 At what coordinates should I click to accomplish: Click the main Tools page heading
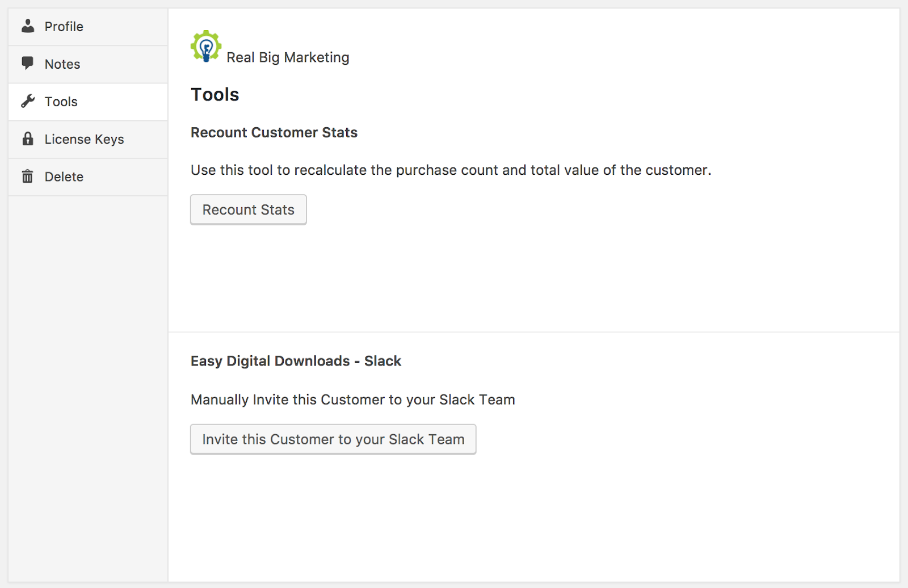[x=215, y=95]
